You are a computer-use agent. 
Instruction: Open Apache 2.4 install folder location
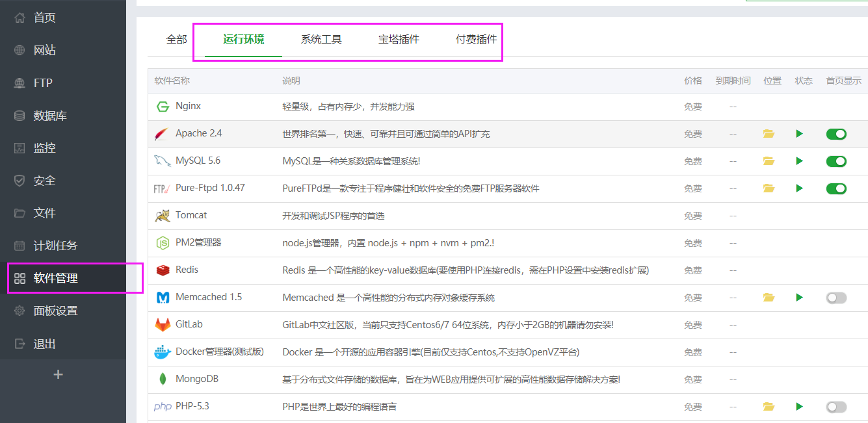point(769,134)
